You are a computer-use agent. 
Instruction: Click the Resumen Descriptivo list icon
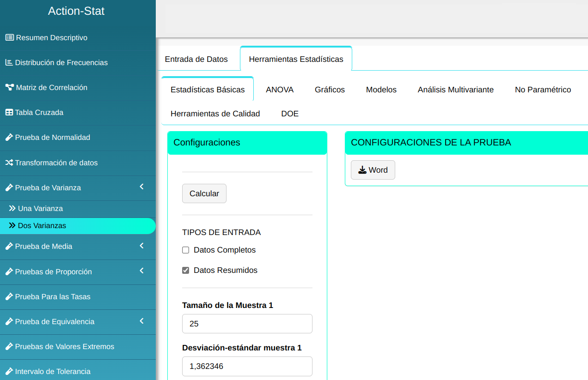pos(9,37)
